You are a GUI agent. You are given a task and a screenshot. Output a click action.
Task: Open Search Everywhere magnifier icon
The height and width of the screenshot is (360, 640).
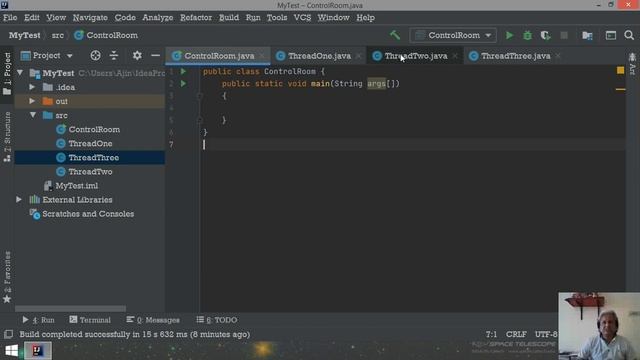629,36
